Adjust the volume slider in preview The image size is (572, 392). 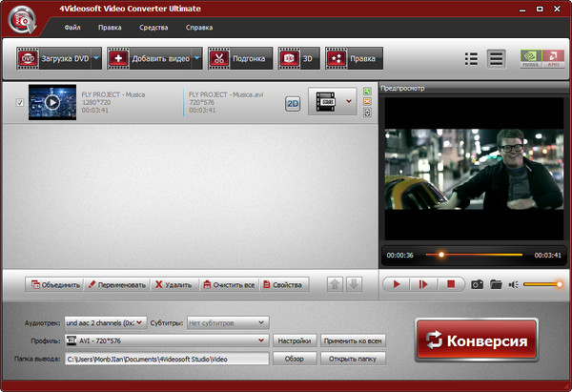(542, 284)
